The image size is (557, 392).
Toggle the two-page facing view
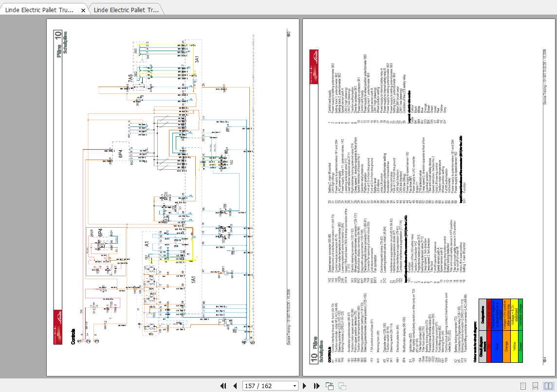point(548,386)
